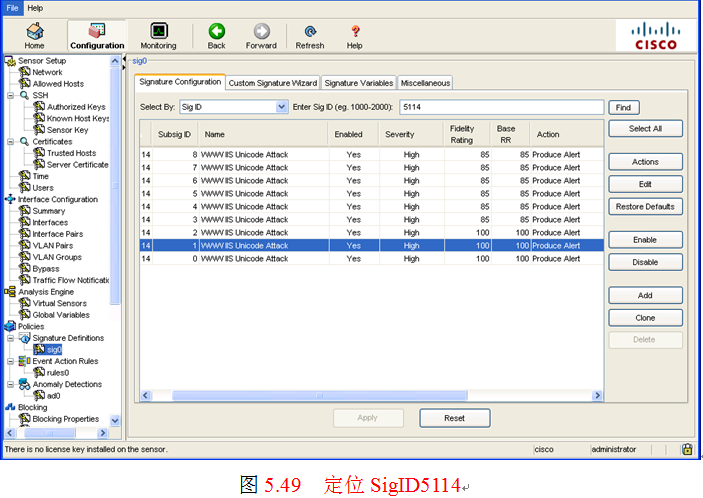The image size is (703, 498).
Task: Open the Monitoring toolbar icon
Action: click(158, 36)
